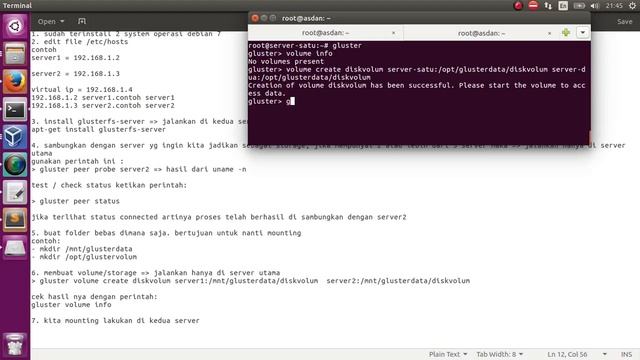Screen dimensions: 640x360
Task: Open the gedit text editor launcher icon
Action: point(15,192)
